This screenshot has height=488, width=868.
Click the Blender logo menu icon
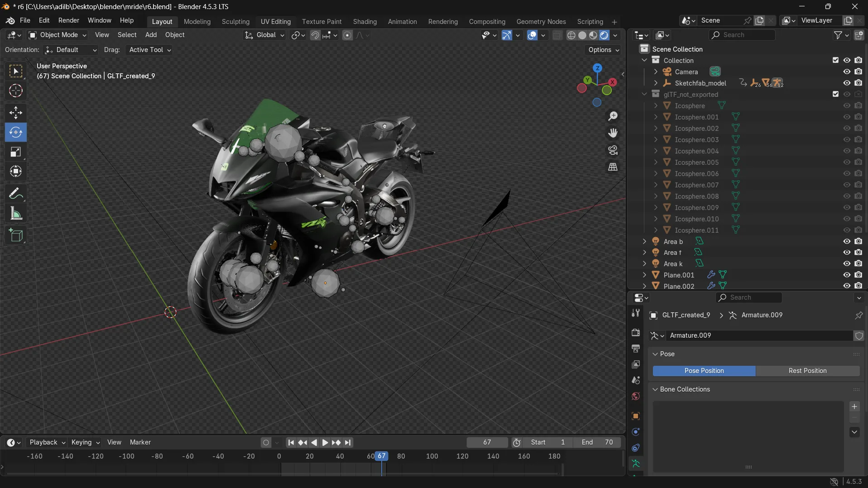tap(10, 21)
